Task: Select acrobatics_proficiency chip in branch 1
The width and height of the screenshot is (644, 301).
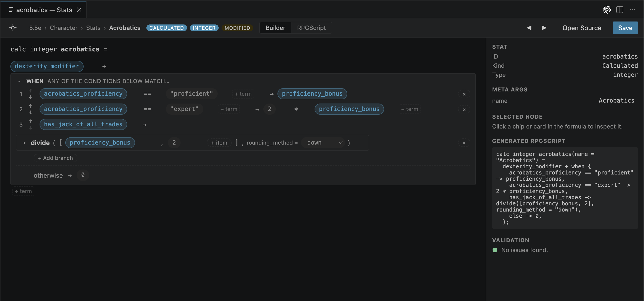Action: pos(83,94)
